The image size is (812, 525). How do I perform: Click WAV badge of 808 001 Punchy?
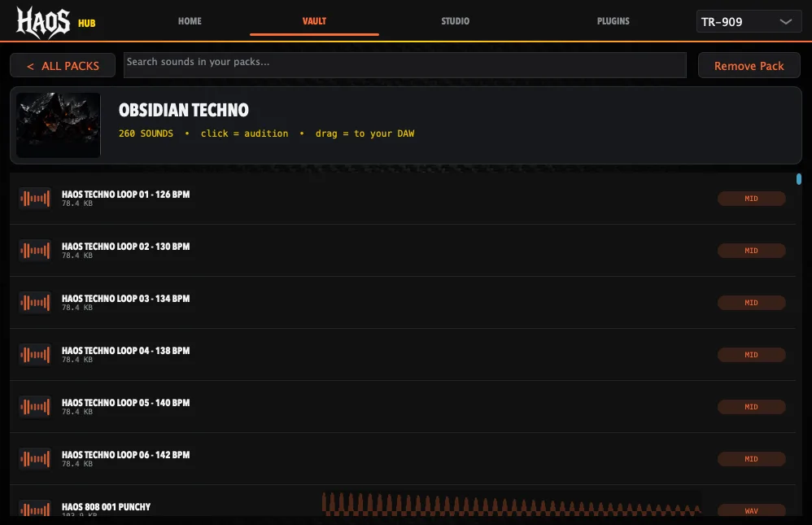click(752, 510)
